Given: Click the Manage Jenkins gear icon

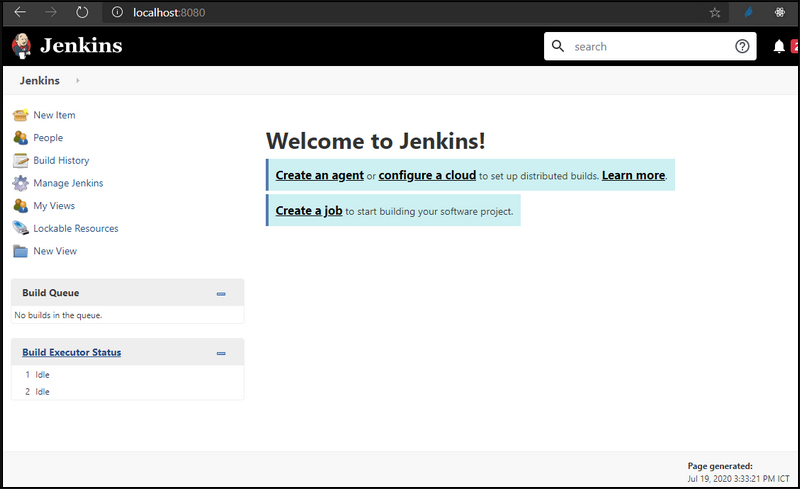Looking at the screenshot, I should (x=20, y=183).
